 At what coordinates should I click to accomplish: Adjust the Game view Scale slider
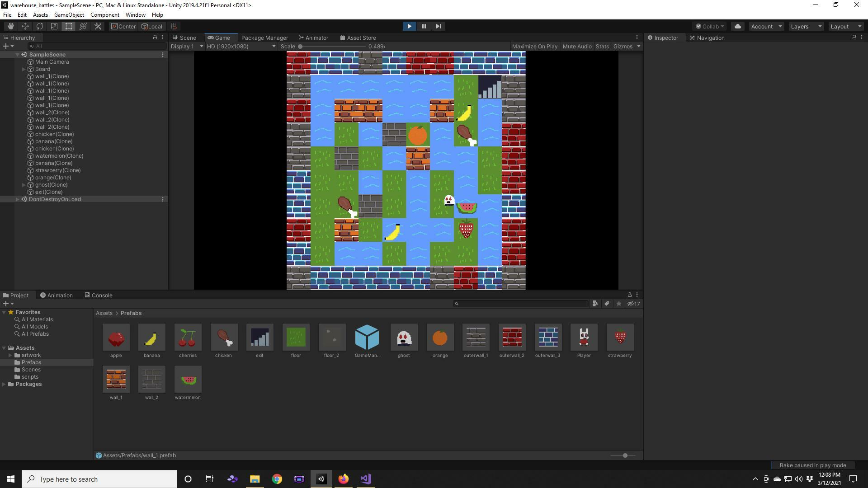coord(300,47)
